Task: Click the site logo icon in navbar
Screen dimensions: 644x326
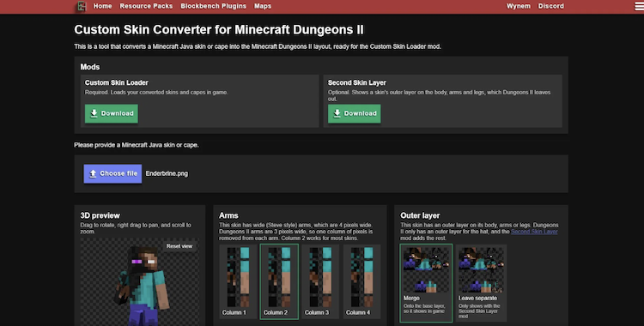Action: 82,6
